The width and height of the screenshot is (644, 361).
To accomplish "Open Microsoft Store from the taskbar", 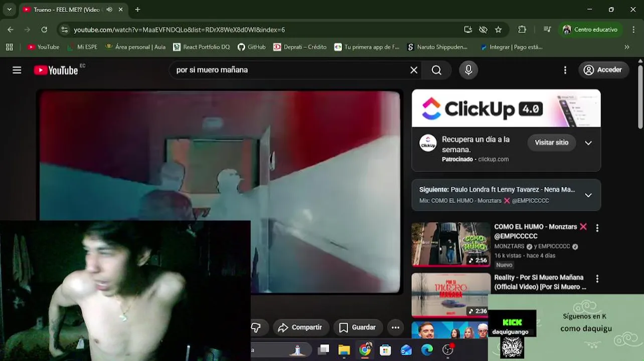I will 385,349.
